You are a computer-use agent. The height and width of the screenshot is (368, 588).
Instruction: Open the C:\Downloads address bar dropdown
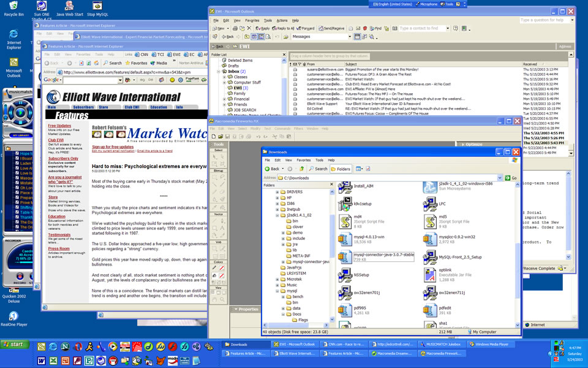pos(500,178)
